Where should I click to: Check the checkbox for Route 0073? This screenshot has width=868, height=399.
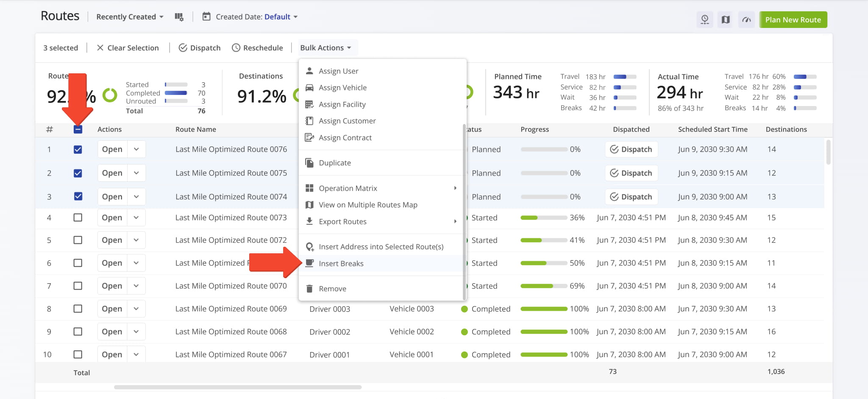point(78,218)
